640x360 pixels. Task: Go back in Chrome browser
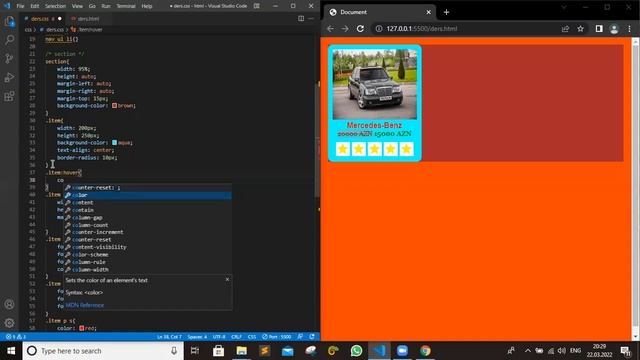coord(330,29)
